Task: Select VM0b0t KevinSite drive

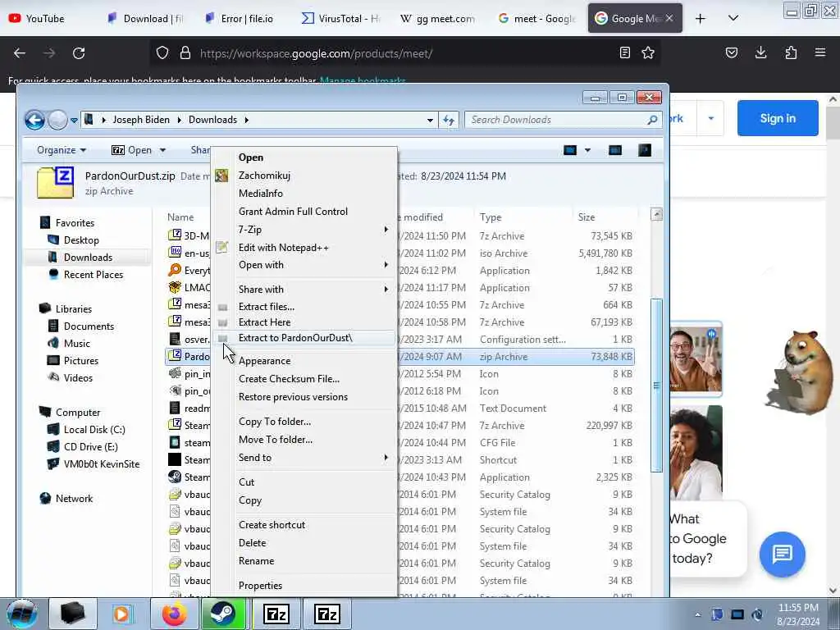Action: [x=101, y=464]
